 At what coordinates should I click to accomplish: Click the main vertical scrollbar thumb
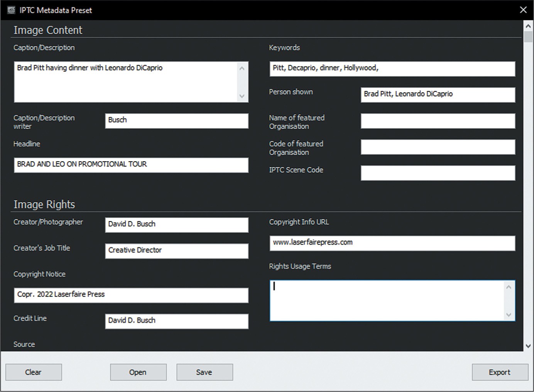pos(528,37)
